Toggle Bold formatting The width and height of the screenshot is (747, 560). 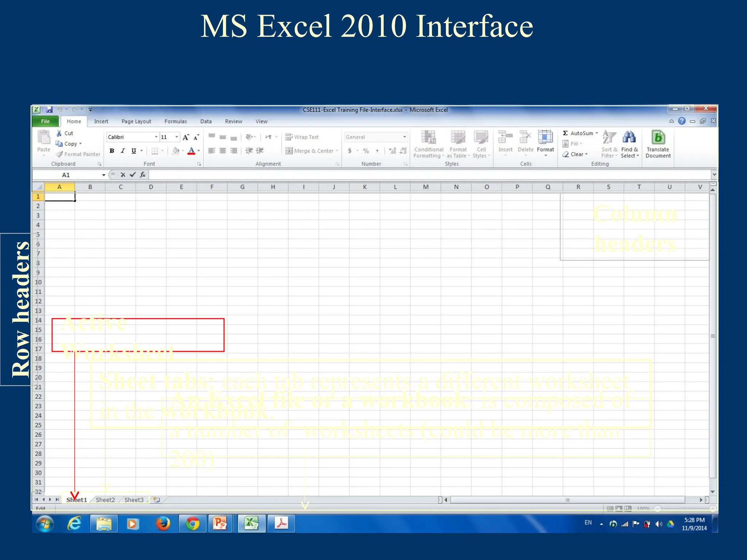pos(112,151)
